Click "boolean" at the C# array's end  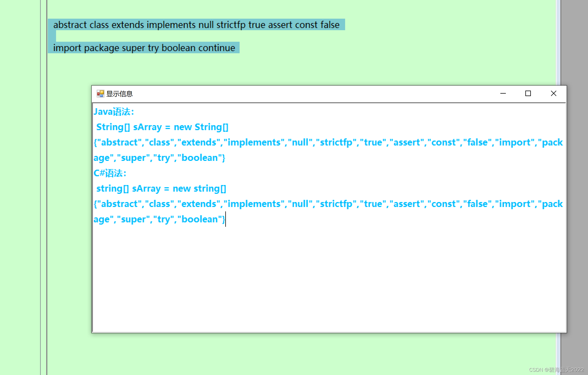[199, 219]
